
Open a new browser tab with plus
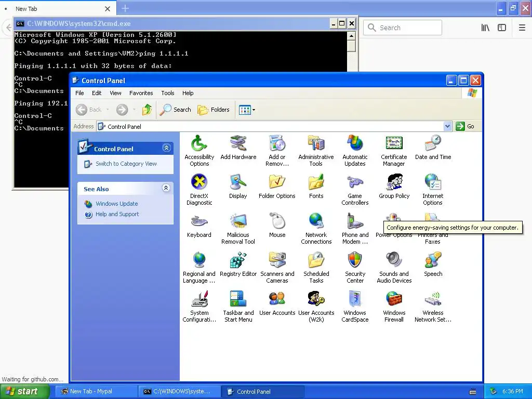tap(125, 8)
